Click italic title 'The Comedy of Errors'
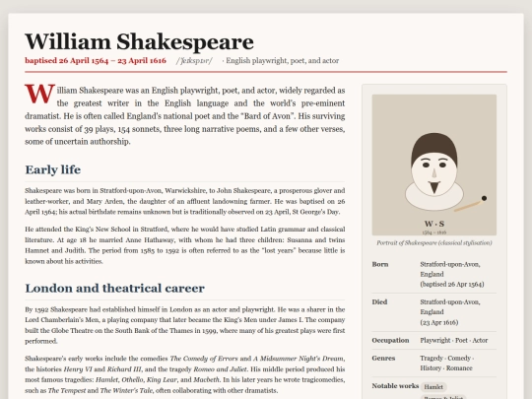 click(x=204, y=359)
